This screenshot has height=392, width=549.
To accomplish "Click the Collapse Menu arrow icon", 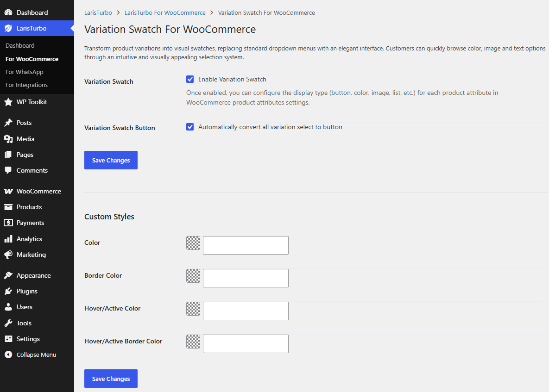I will 8,355.
